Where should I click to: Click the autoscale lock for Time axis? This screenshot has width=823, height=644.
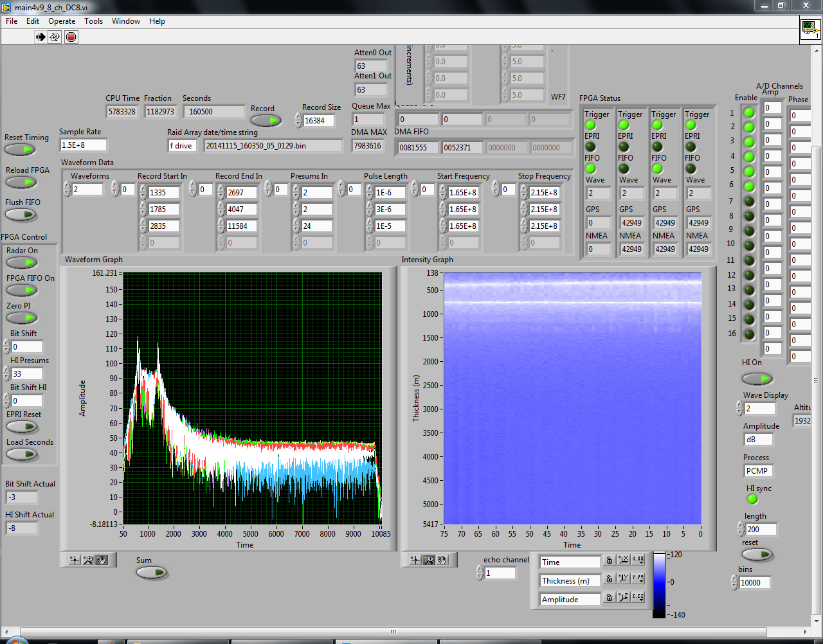click(x=609, y=561)
